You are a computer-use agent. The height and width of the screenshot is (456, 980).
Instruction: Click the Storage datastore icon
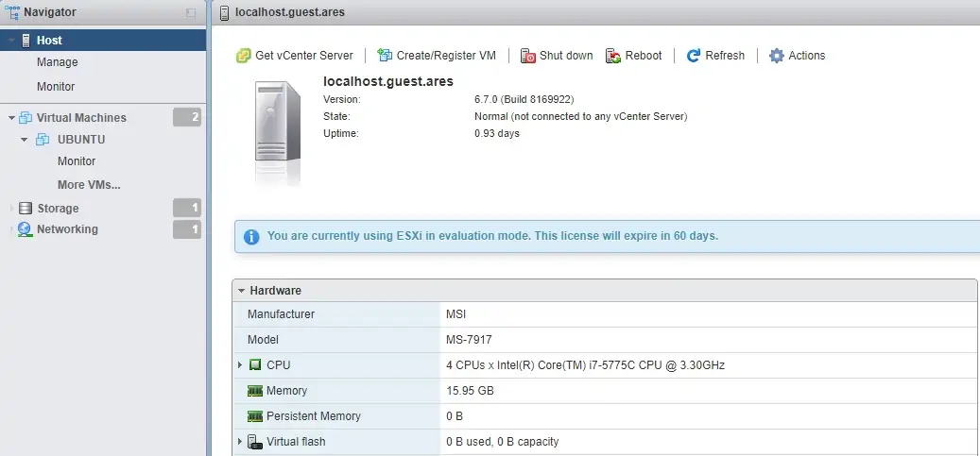coord(26,208)
